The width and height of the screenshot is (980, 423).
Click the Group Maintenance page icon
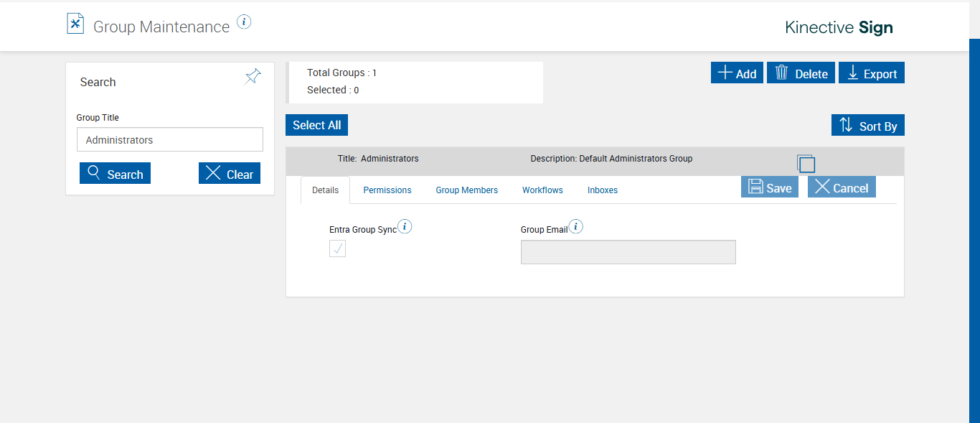[x=75, y=24]
